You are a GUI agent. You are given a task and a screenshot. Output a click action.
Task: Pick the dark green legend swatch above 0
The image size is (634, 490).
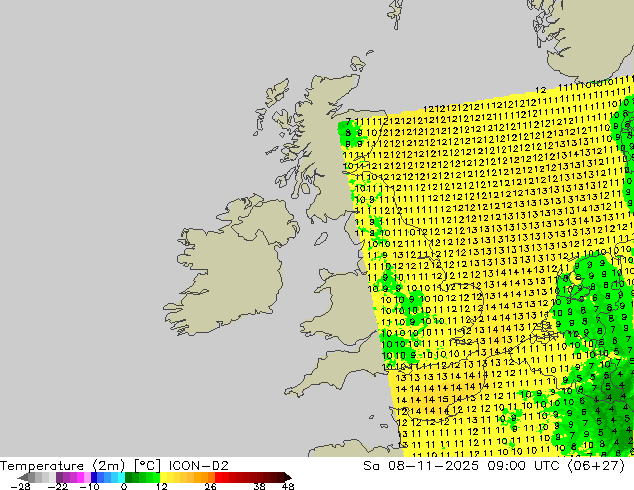(x=129, y=477)
